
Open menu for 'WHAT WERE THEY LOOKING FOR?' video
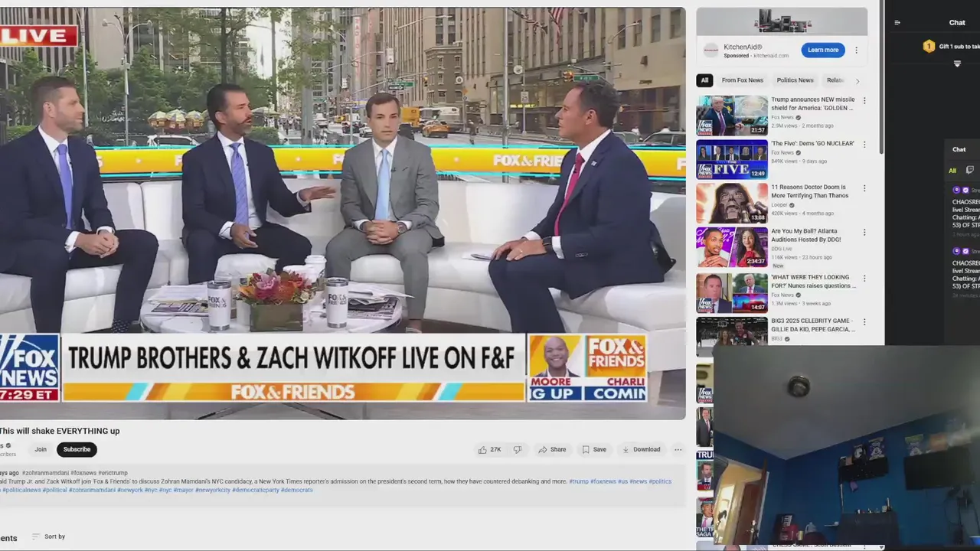point(864,279)
